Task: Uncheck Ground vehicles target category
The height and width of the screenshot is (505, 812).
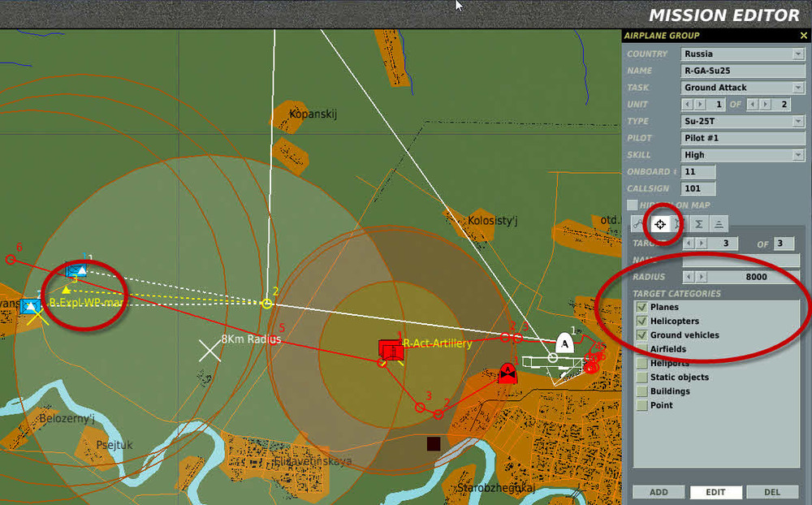Action: click(x=642, y=335)
